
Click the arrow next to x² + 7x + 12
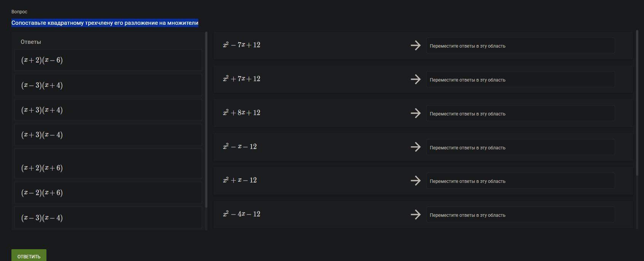click(416, 79)
